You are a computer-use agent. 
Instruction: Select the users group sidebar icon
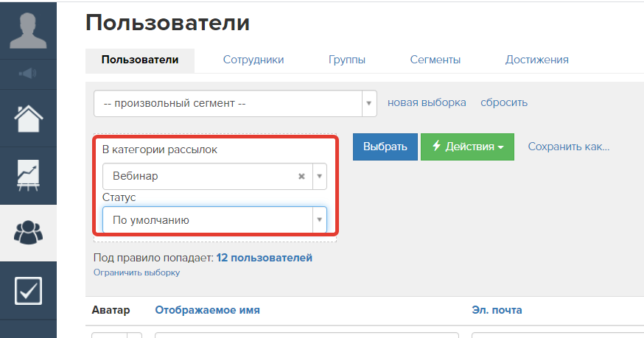point(28,233)
